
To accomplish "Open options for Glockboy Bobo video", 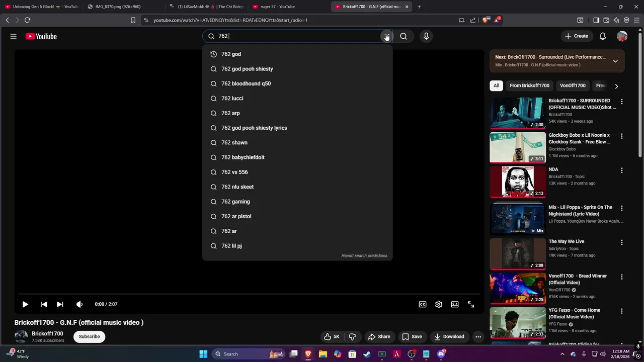I will coord(622,136).
